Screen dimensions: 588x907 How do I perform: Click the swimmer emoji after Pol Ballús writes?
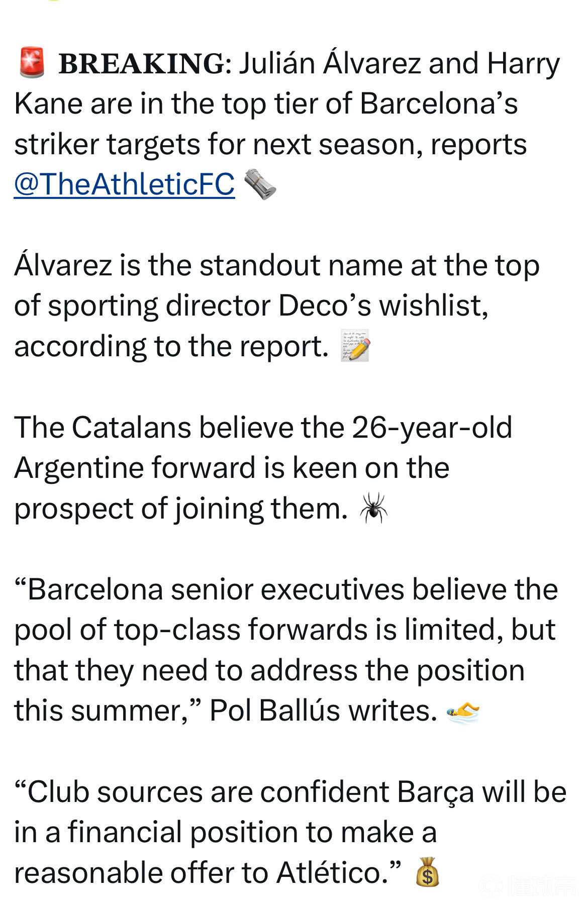click(x=463, y=712)
